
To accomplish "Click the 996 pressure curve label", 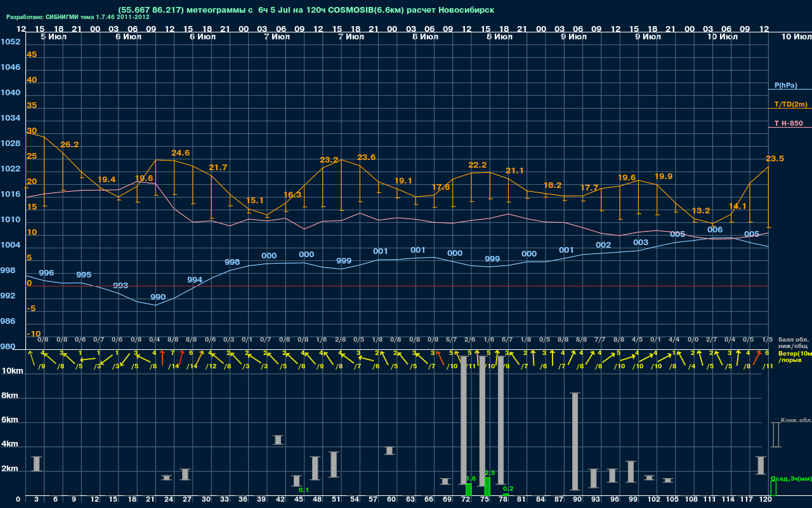I will [46, 273].
